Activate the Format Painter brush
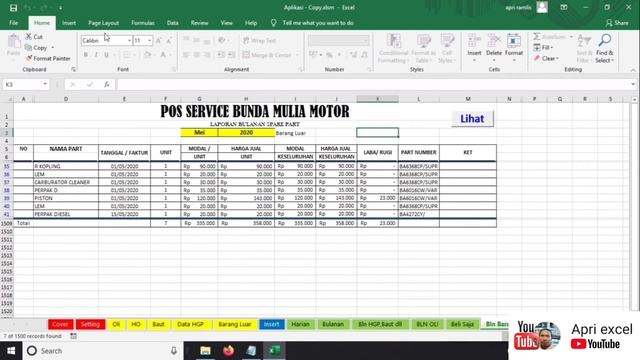The image size is (640, 360). [48, 58]
